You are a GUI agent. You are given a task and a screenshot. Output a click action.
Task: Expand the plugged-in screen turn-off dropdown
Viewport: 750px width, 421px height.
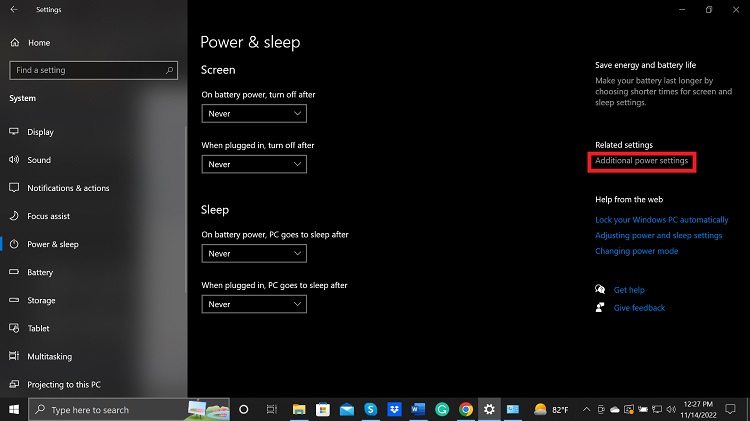click(x=254, y=164)
